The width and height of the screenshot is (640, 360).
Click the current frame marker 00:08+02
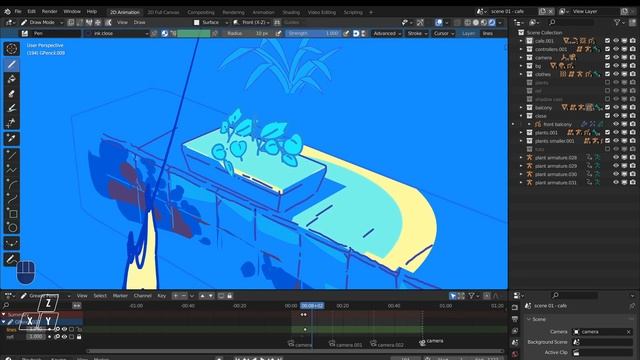point(312,306)
